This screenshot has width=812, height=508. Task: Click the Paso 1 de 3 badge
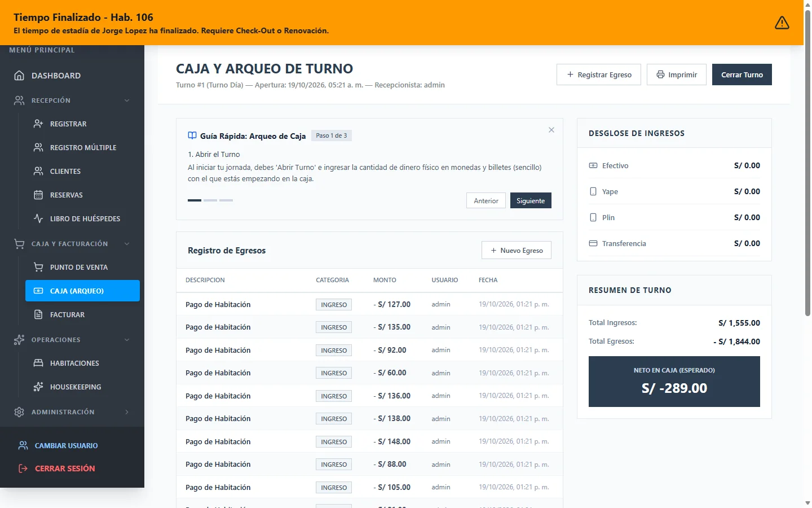(x=332, y=135)
